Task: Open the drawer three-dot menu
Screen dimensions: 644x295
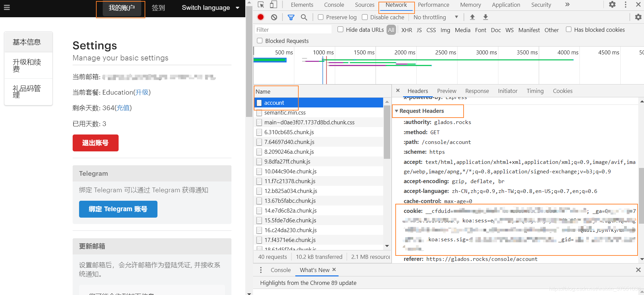Action: pos(261,270)
